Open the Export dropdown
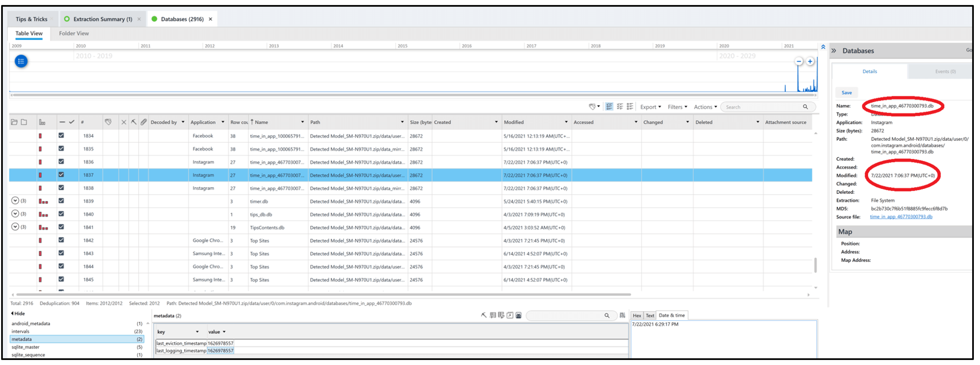 click(x=651, y=107)
